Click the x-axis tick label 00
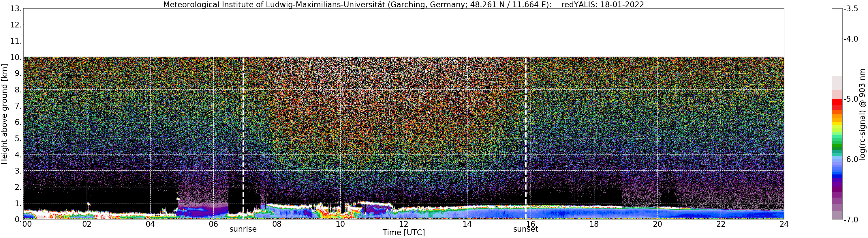 tap(27, 224)
